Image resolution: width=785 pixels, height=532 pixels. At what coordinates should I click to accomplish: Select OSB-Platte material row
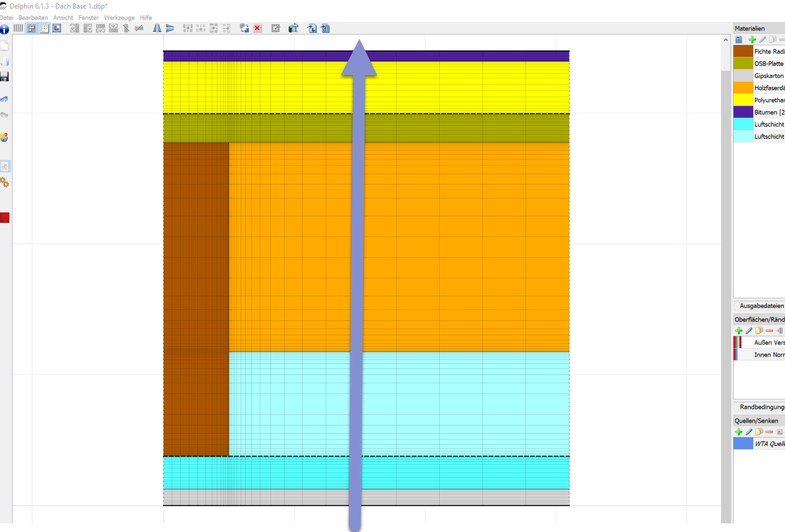pyautogui.click(x=759, y=63)
